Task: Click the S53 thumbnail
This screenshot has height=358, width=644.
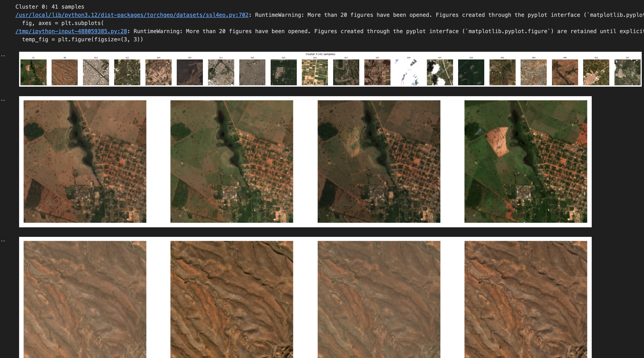Action: click(627, 72)
